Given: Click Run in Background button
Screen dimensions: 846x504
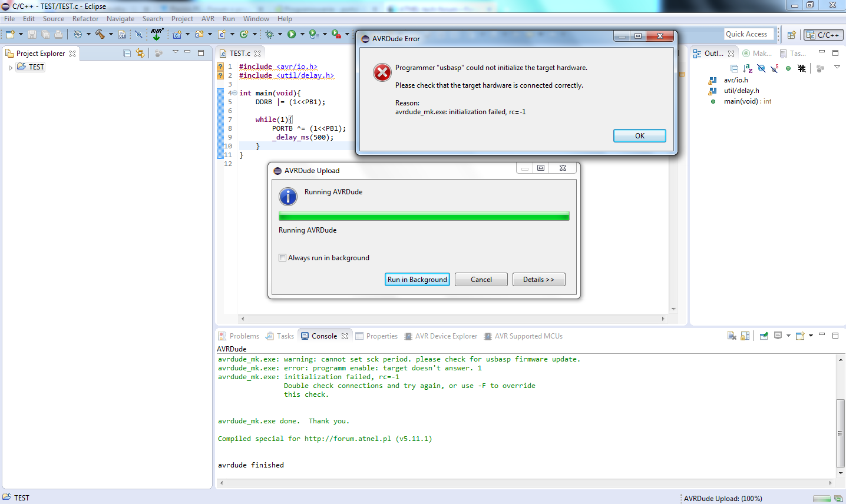Looking at the screenshot, I should (417, 280).
